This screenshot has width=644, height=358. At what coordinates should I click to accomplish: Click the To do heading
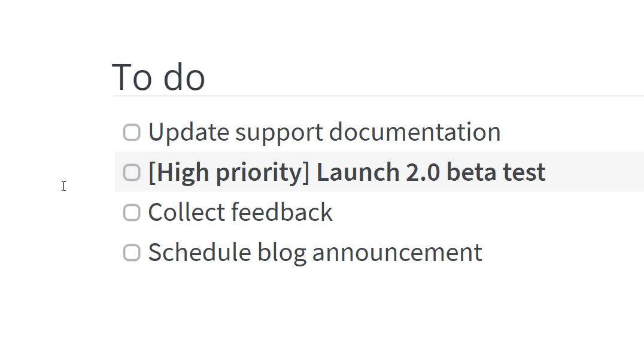coord(158,77)
